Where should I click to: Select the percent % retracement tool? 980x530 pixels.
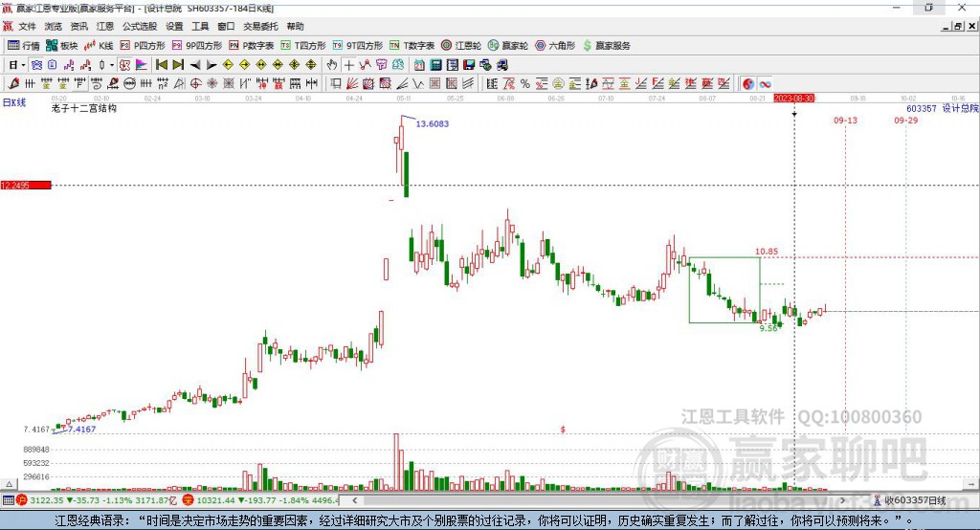525,84
